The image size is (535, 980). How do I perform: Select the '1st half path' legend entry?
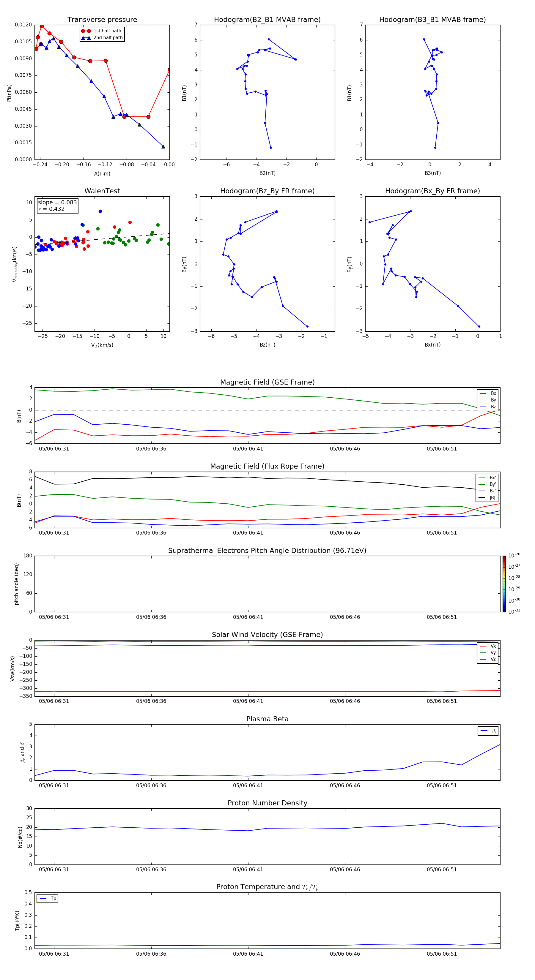102,31
